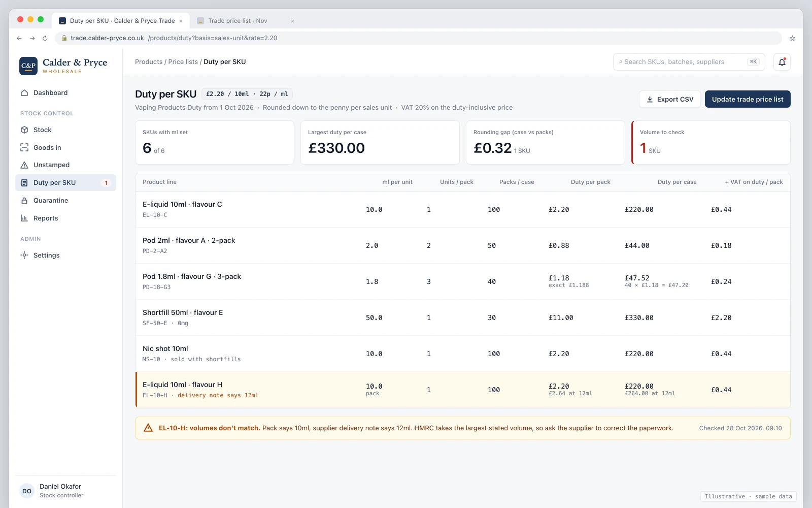Click the Stock box icon
The width and height of the screenshot is (812, 508).
coord(24,130)
